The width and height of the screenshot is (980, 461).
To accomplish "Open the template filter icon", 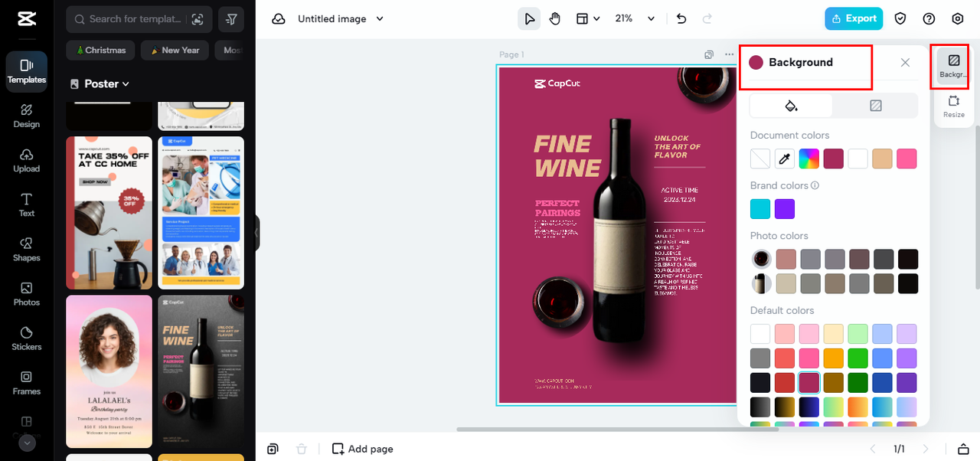I will [x=231, y=19].
